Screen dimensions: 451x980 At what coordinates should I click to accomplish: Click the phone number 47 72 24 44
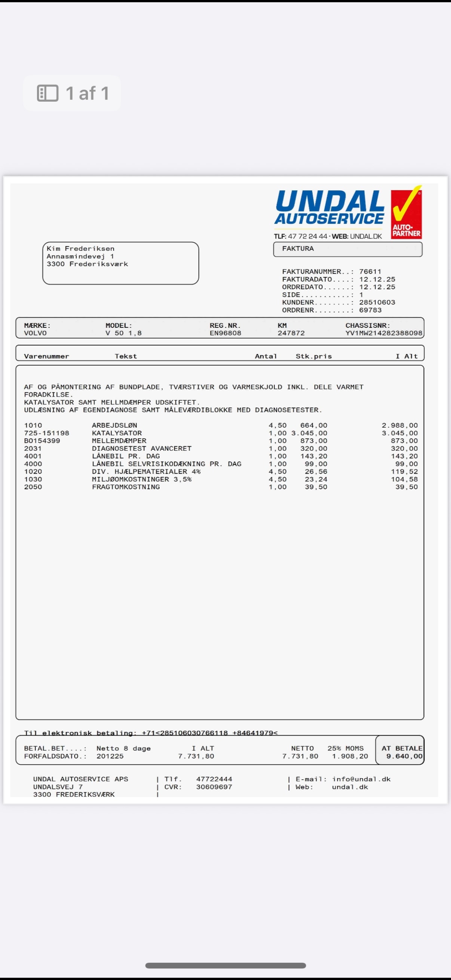[x=307, y=236]
